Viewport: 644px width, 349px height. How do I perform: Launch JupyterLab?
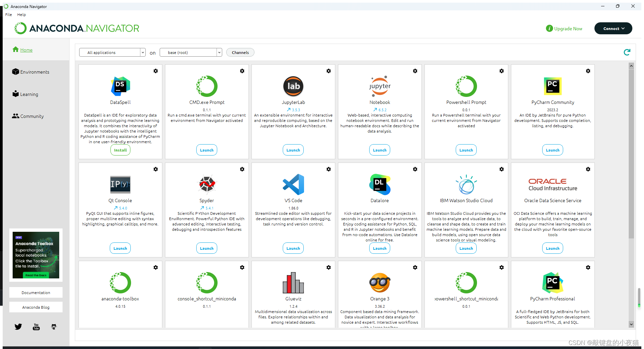[293, 150]
